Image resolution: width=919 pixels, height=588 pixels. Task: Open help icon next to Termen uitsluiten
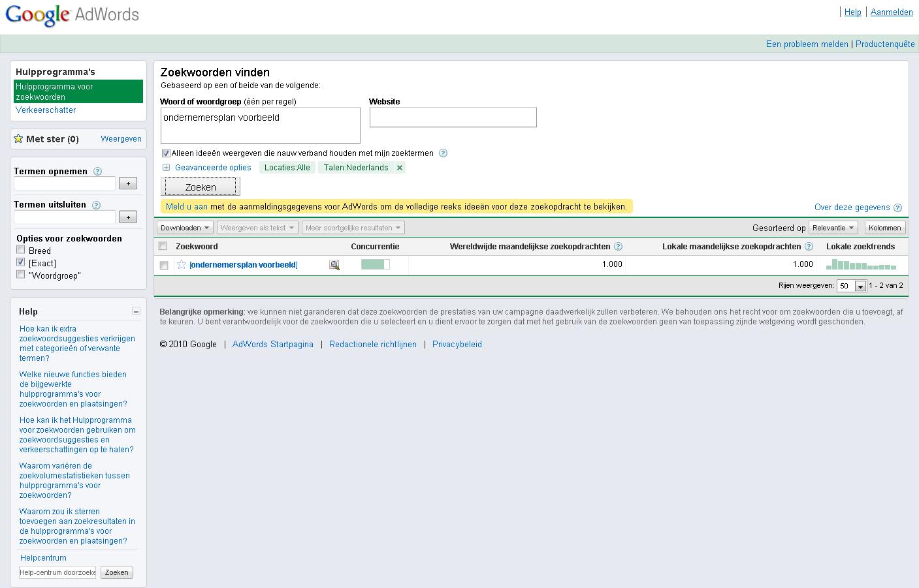pos(96,205)
